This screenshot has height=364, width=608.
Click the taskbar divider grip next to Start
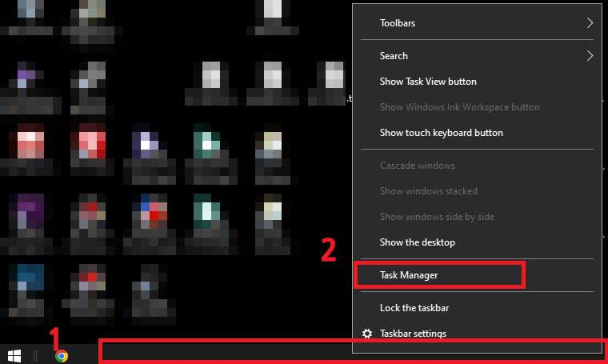[x=35, y=356]
